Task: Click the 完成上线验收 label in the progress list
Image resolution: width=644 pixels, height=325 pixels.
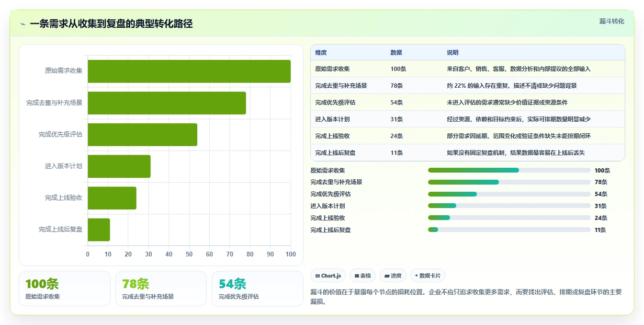Action: click(x=328, y=218)
